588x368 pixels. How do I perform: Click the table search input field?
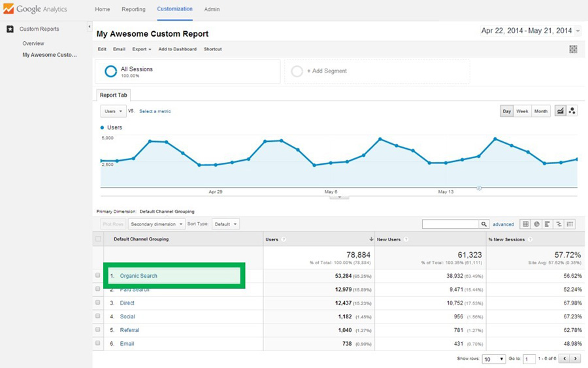tap(450, 224)
